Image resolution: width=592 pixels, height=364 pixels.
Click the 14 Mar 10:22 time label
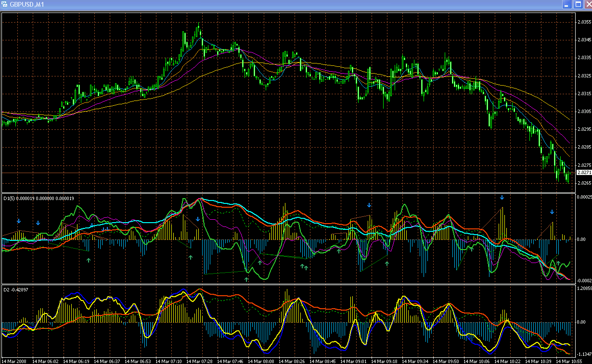click(x=507, y=361)
